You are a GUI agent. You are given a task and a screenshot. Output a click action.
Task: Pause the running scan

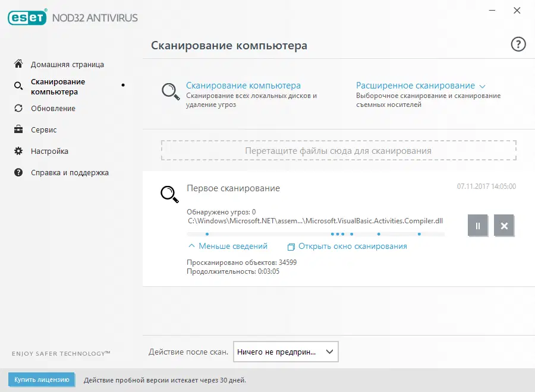(x=477, y=226)
